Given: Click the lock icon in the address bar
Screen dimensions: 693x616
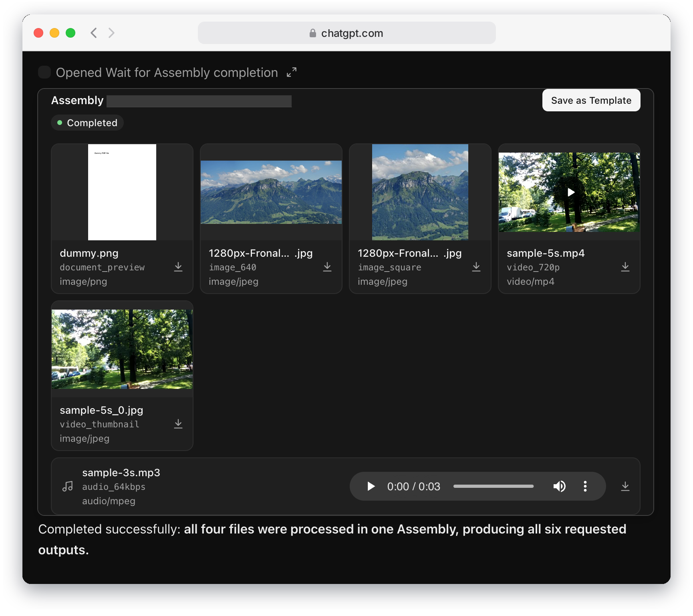Looking at the screenshot, I should pyautogui.click(x=313, y=33).
